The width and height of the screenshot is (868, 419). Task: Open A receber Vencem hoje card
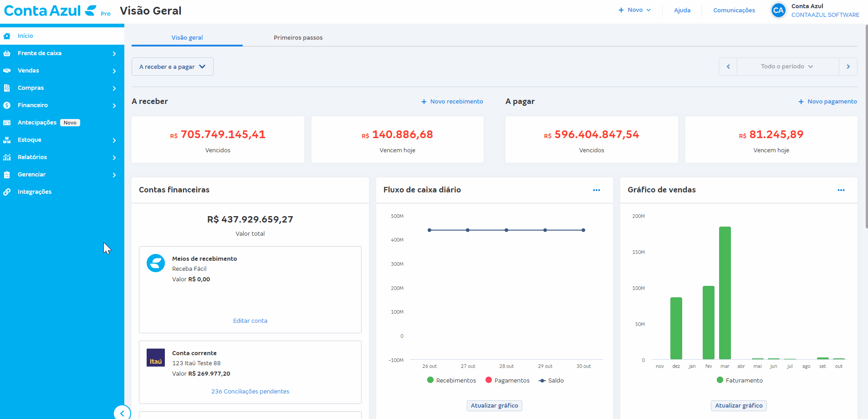[398, 140]
